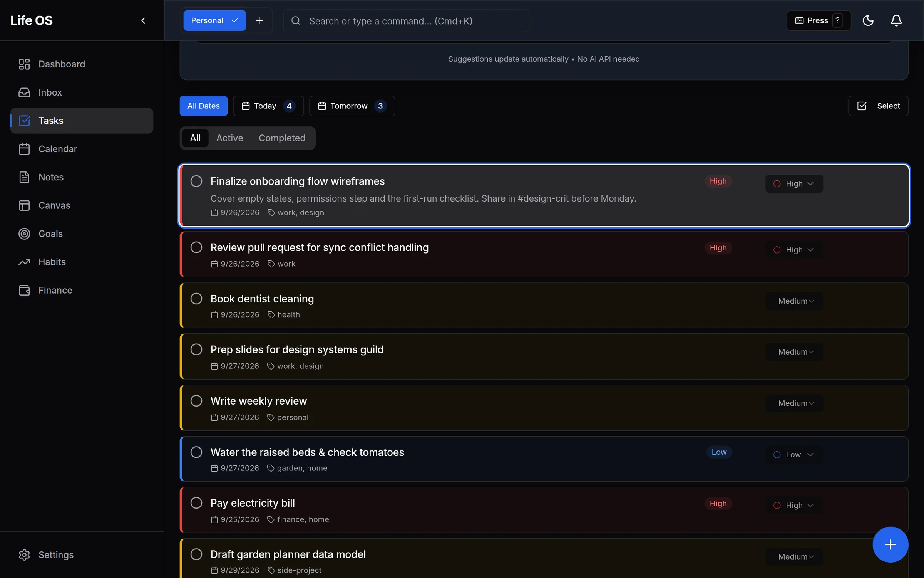Open the Canvas section

click(82, 205)
